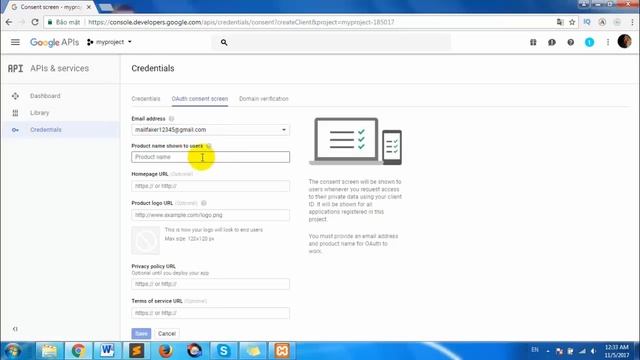Open Firefox from the taskbar
This screenshot has width=640, height=360.
[166, 351]
